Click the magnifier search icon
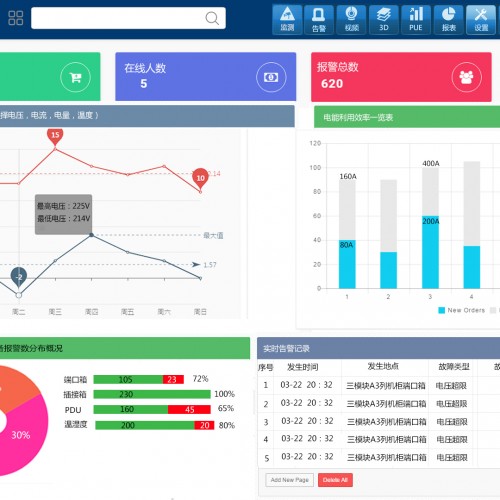Viewport: 500px width, 500px height. click(212, 18)
